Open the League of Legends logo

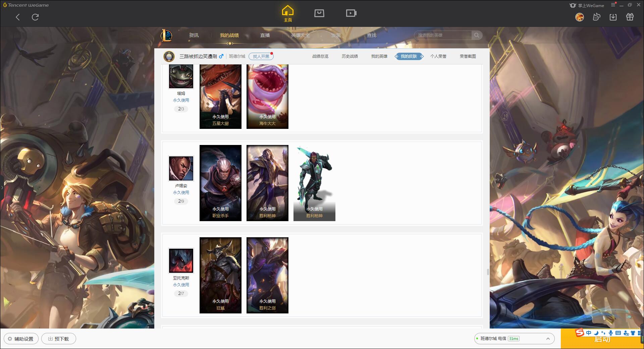click(166, 35)
